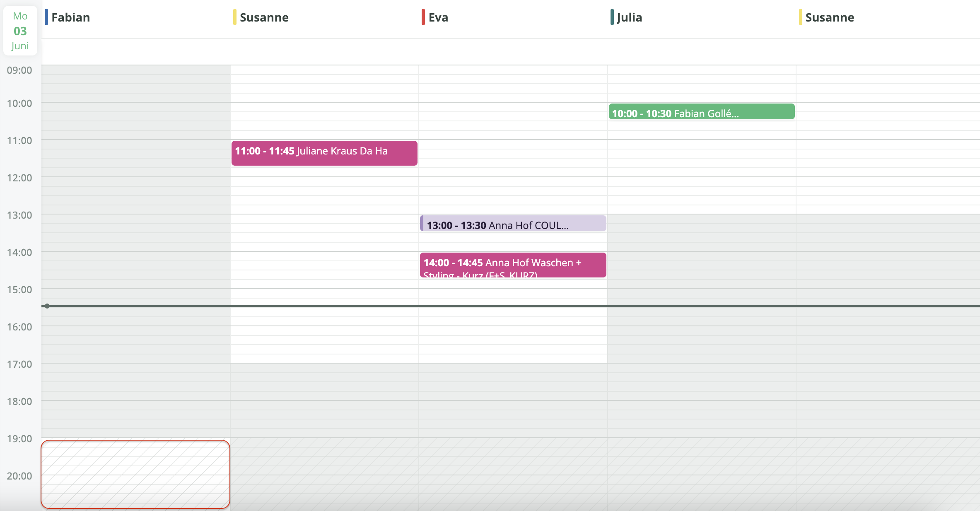Open Anna Hof 14:00 Waschen appointment
The image size is (980, 511).
click(513, 265)
